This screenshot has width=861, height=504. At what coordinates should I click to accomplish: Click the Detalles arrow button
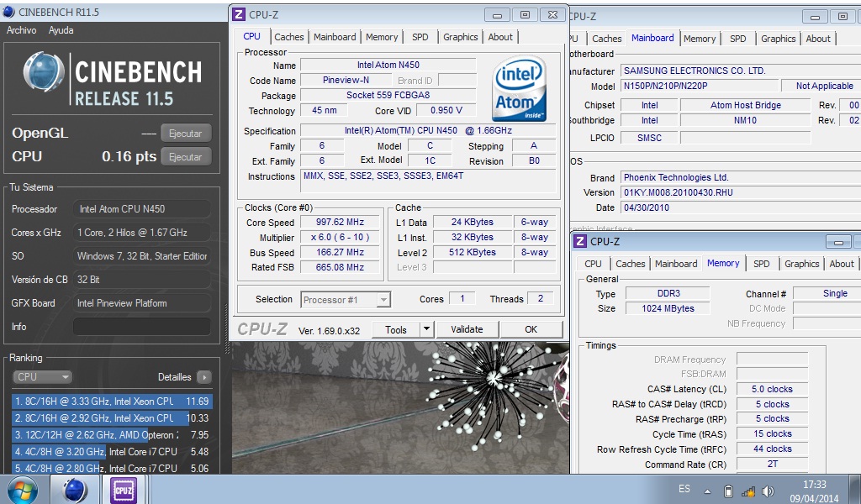click(203, 377)
